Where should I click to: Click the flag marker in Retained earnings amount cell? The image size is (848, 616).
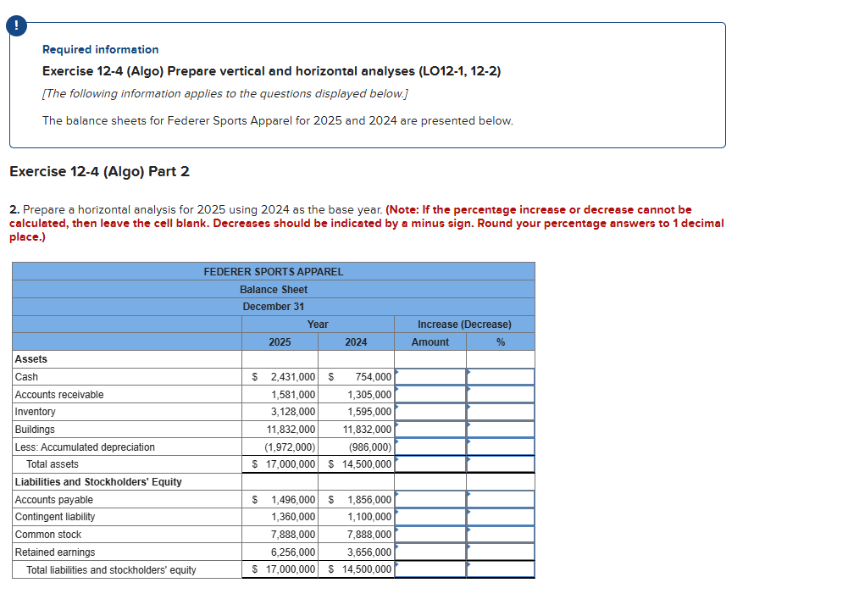(398, 547)
